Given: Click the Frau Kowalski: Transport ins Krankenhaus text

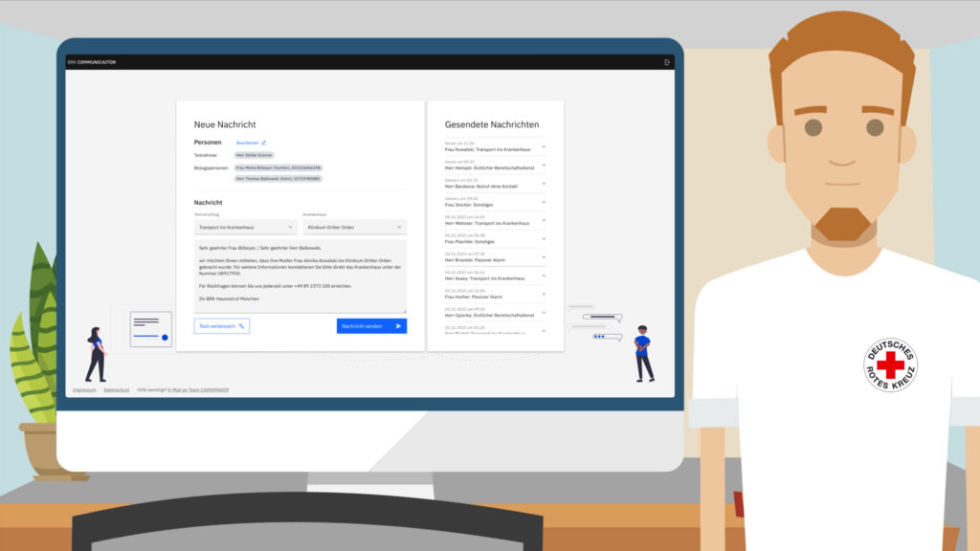Looking at the screenshot, I should tap(487, 150).
